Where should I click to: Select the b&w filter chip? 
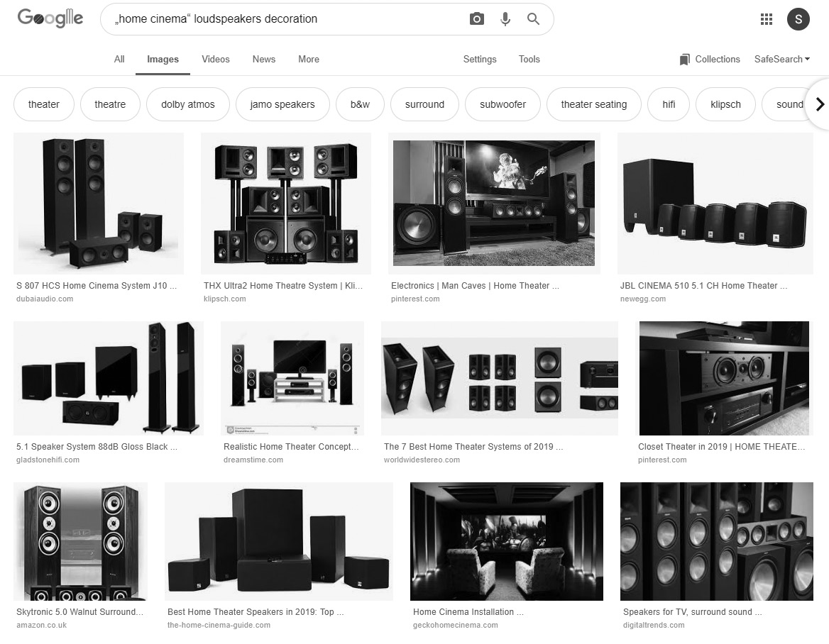[360, 104]
